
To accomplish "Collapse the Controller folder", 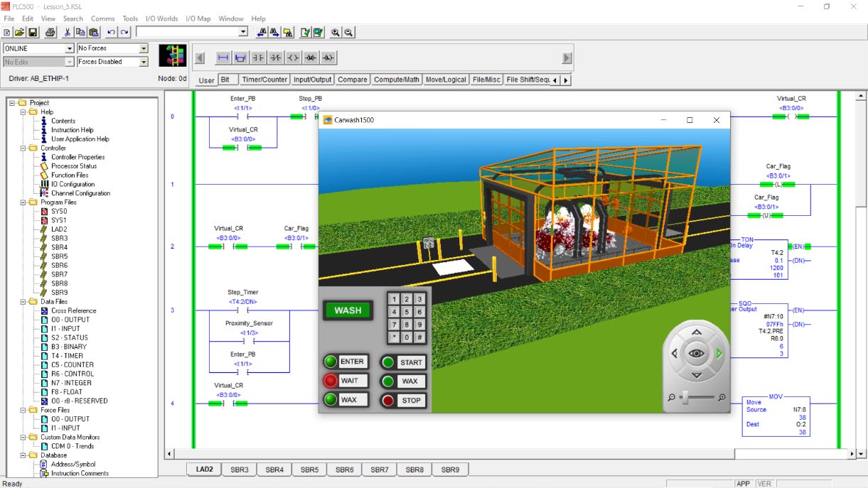I will click(23, 148).
